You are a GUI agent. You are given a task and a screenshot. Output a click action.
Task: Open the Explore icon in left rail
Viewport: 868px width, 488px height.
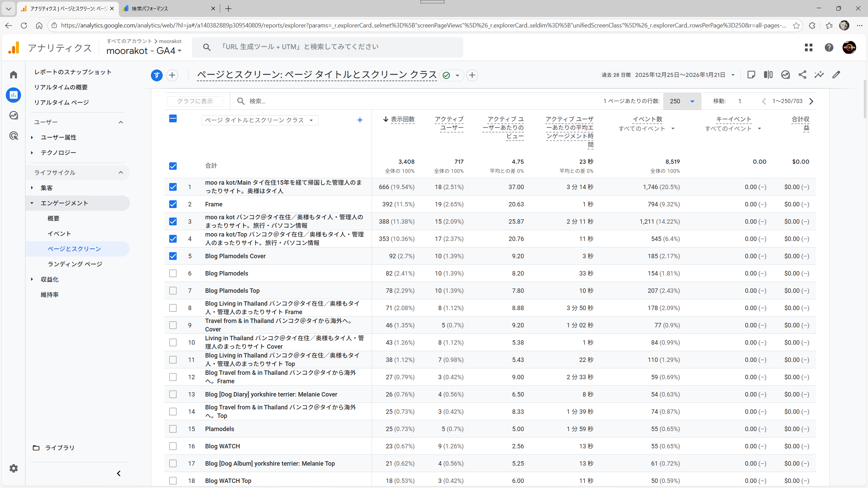tap(14, 116)
